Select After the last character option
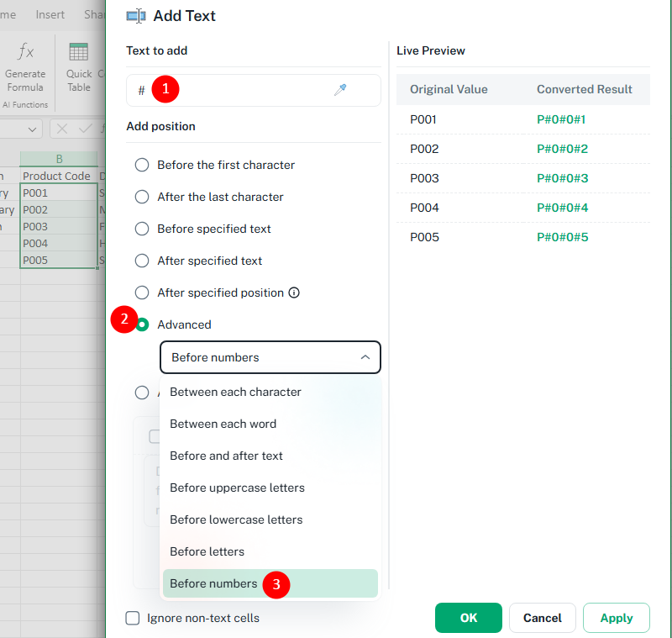Screen dimensions: 672x638 pyautogui.click(x=142, y=197)
